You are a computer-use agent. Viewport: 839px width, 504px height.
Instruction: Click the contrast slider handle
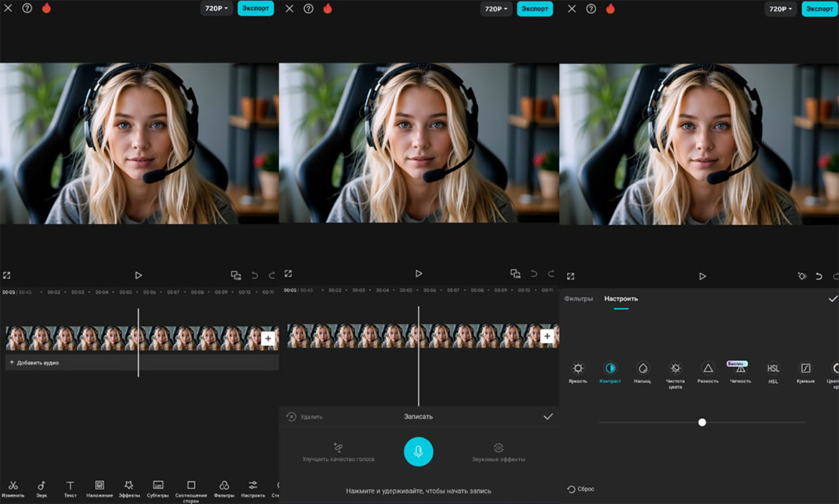coord(702,423)
